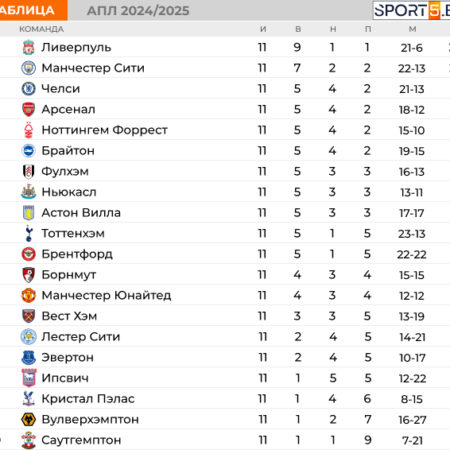The height and width of the screenshot is (450, 450).
Task: Select the Chelsea club badge
Action: [x=29, y=89]
